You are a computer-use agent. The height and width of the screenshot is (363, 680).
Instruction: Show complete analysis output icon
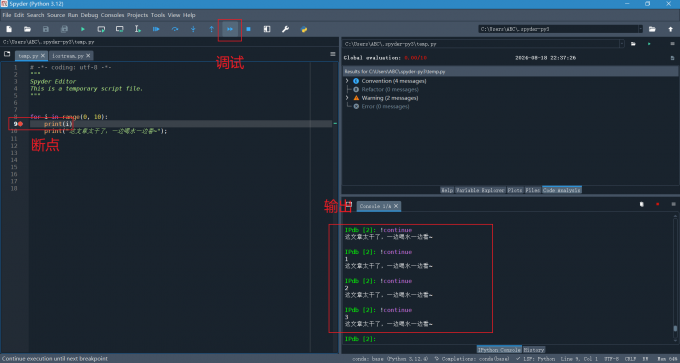(x=673, y=58)
